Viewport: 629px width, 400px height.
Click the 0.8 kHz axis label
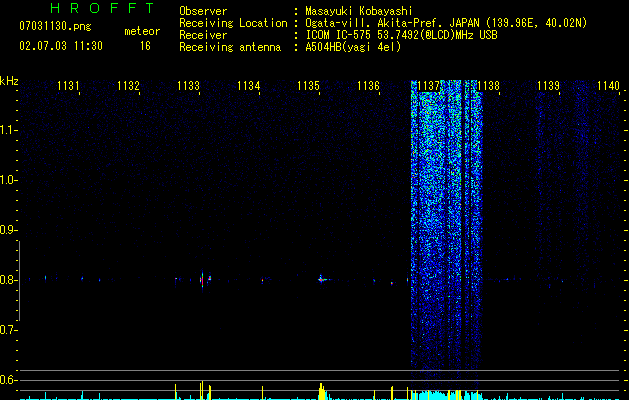tap(8, 280)
